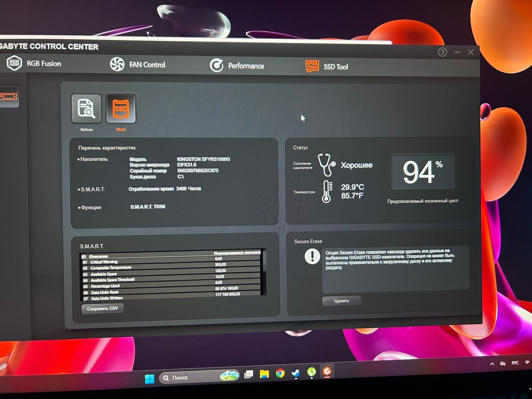Image resolution: width=532 pixels, height=399 pixels.
Task: Select the Disk1 SSD icon
Action: tap(121, 109)
